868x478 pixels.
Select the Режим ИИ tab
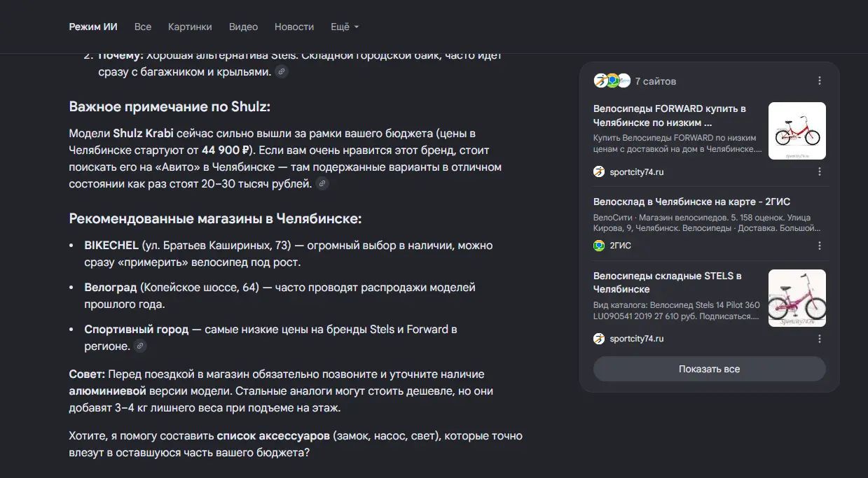coord(93,27)
